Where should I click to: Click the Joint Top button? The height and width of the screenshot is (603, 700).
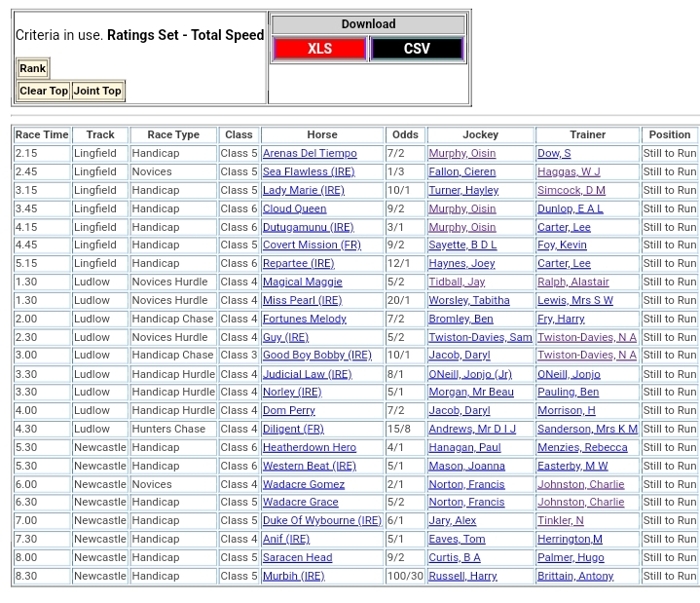(97, 91)
